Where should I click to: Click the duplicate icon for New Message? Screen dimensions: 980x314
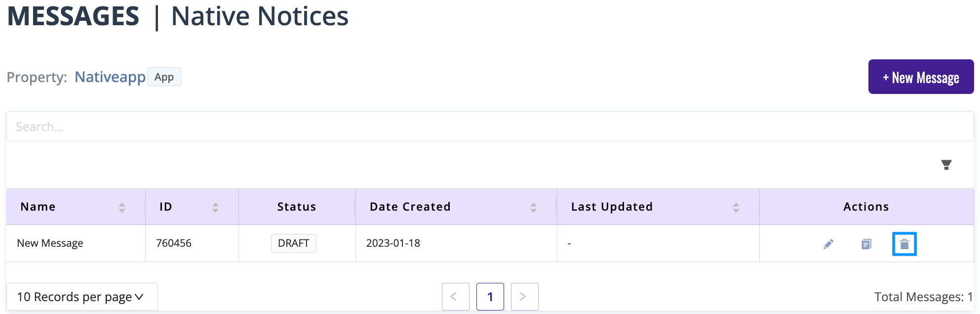click(x=866, y=243)
